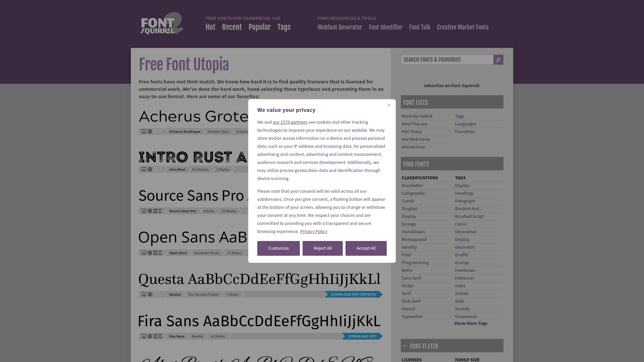
Task: Open Hot Web Fonts list
Action: tap(416, 139)
